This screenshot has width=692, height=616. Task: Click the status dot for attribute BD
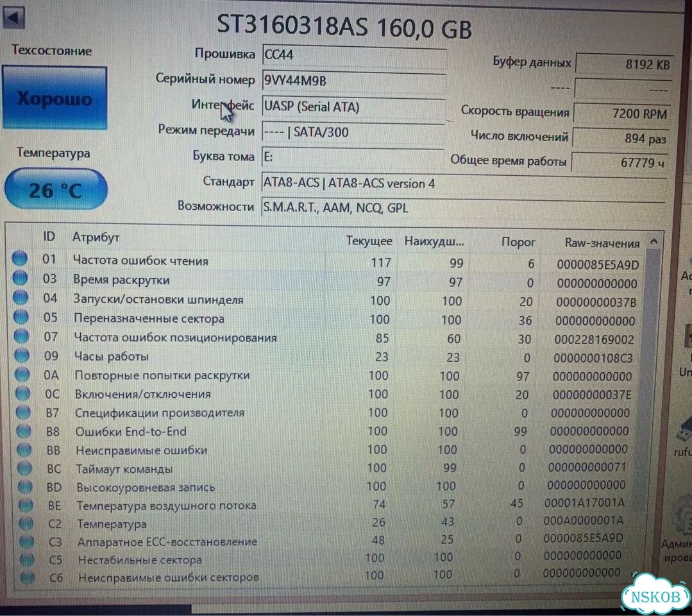click(25, 487)
